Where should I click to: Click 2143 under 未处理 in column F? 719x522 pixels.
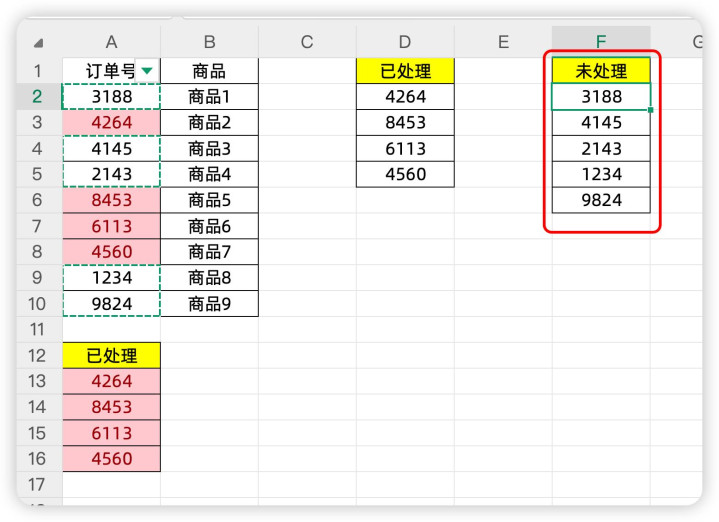tap(601, 149)
